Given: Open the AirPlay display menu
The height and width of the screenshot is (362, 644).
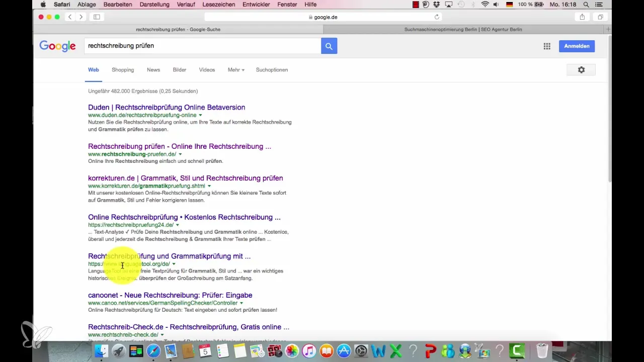Looking at the screenshot, I should click(x=449, y=4).
